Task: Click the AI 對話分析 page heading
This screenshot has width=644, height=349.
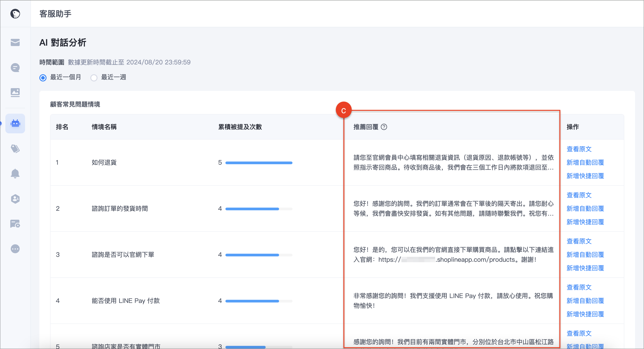Action: (63, 43)
